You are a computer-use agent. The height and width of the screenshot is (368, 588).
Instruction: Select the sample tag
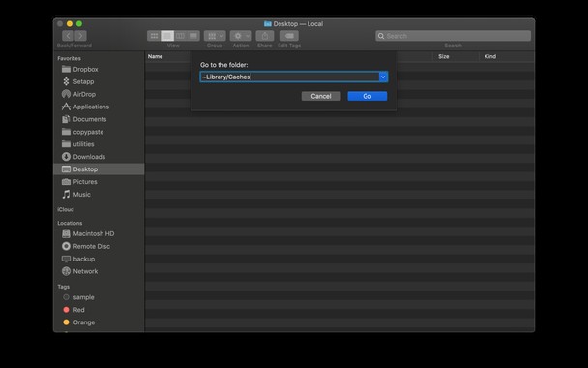(x=99, y=297)
